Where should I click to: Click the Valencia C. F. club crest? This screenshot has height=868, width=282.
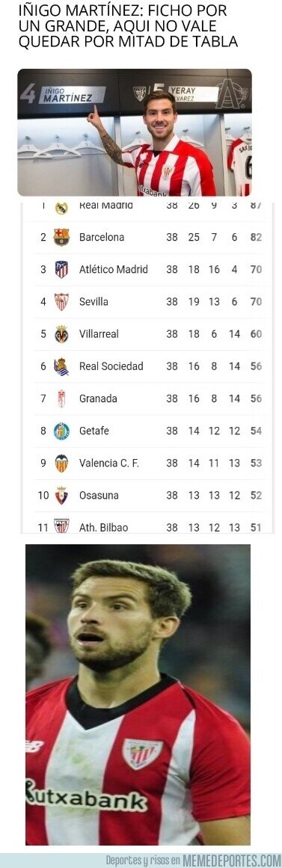61,463
